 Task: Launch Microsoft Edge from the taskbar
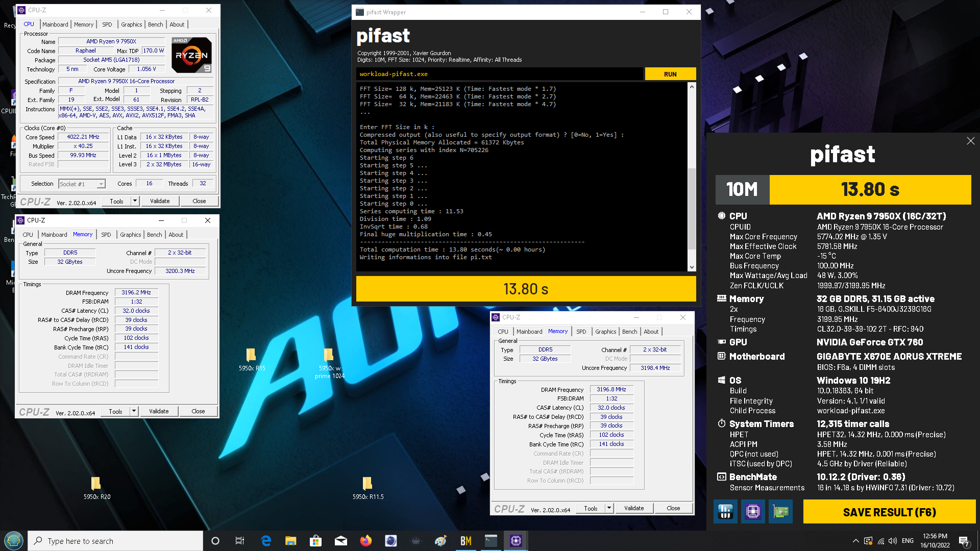[x=266, y=541]
